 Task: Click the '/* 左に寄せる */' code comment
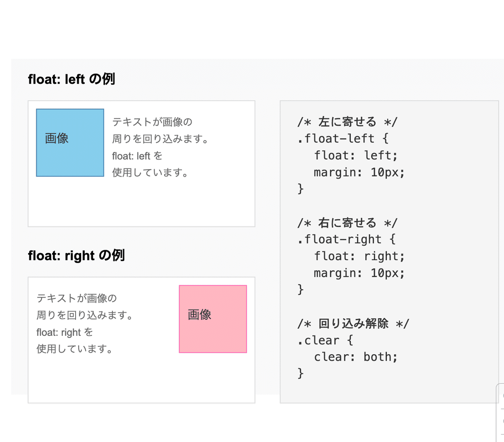(347, 122)
